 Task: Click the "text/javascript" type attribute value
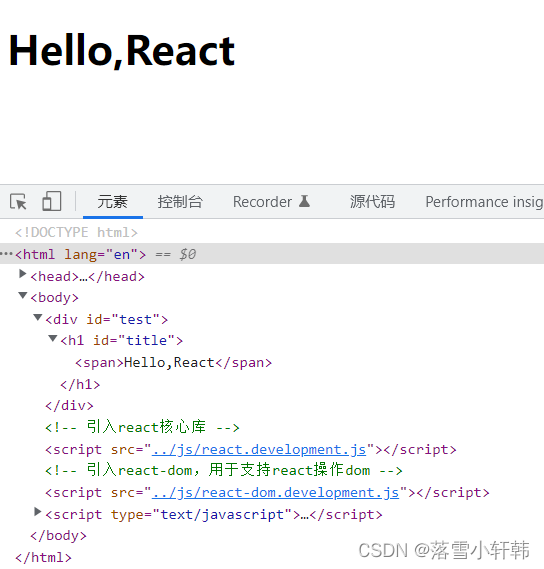pyautogui.click(x=222, y=514)
